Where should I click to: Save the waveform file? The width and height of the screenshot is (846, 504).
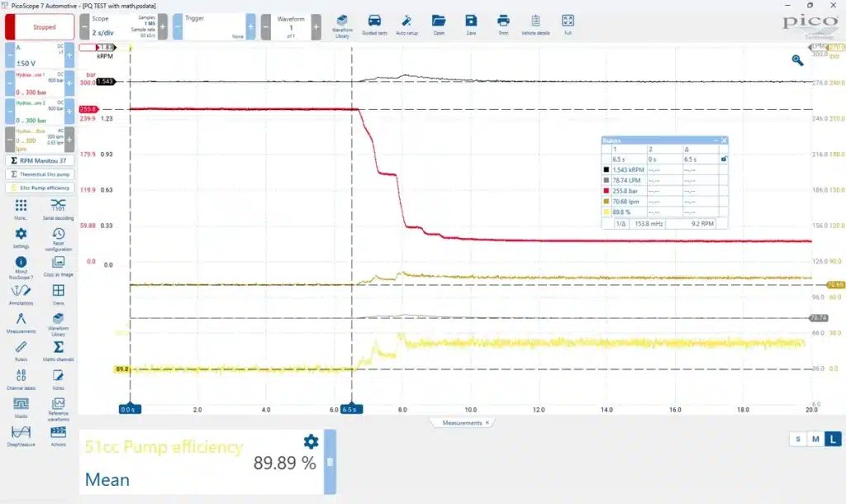471,25
